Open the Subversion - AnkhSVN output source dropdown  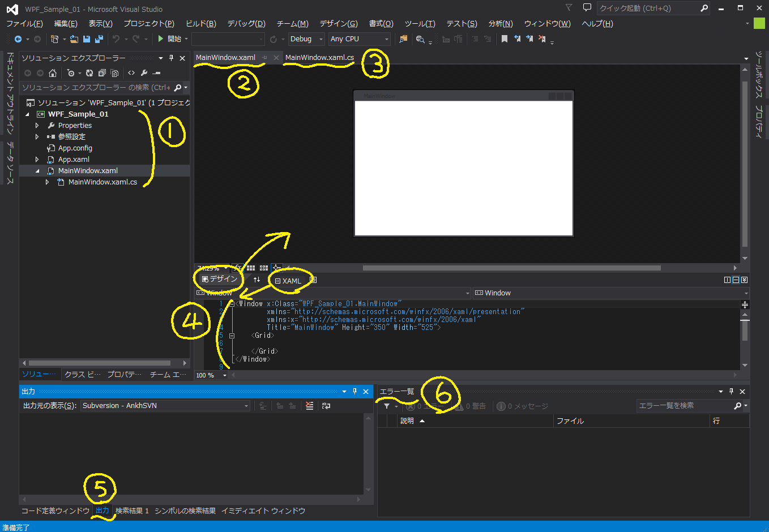pyautogui.click(x=165, y=406)
